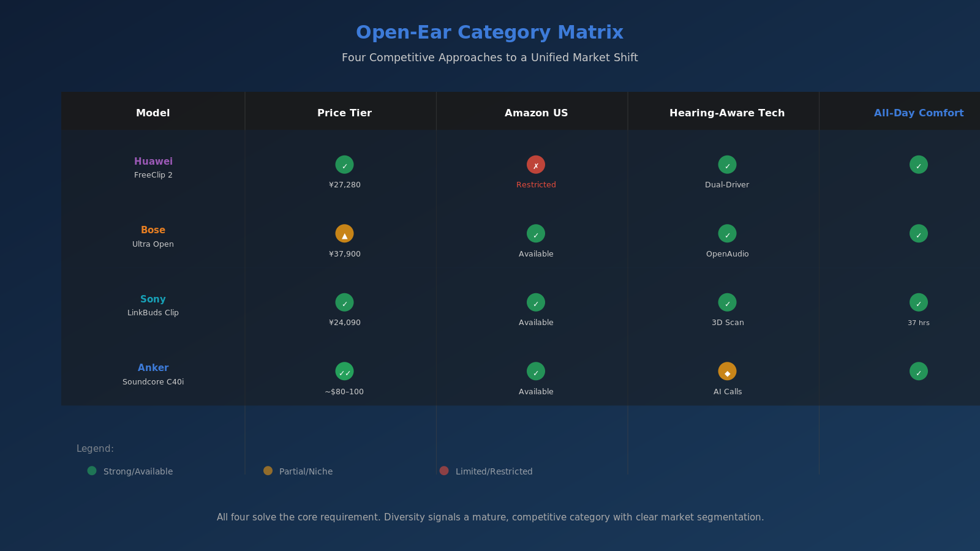Select the All-Day Comfort column header
This screenshot has height=551, width=980.
click(919, 113)
